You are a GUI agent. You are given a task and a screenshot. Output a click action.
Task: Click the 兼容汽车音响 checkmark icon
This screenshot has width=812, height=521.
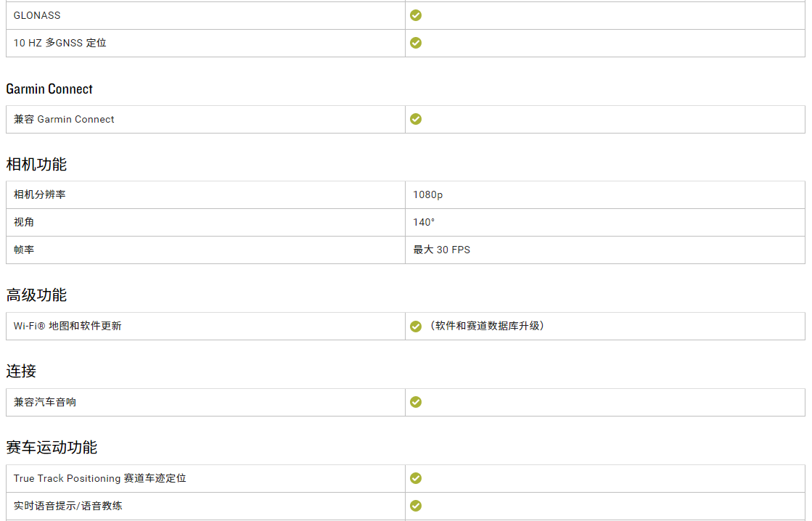415,402
